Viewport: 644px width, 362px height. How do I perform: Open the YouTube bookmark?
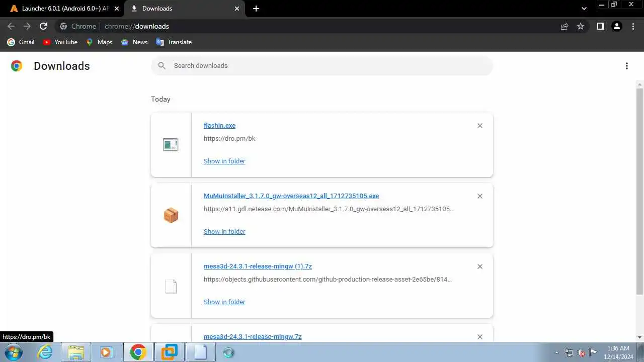pos(60,42)
